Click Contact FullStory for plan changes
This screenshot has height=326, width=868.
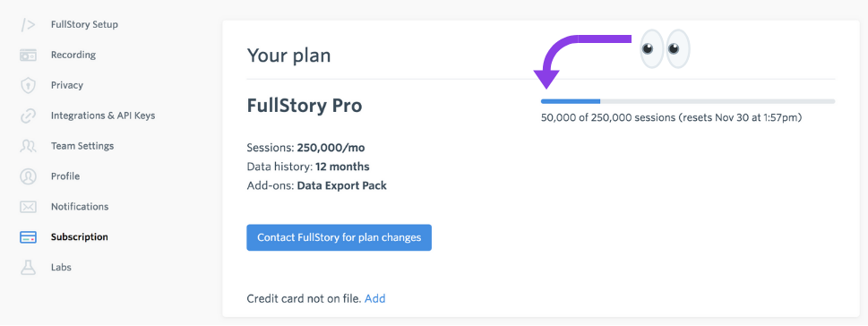pos(339,237)
